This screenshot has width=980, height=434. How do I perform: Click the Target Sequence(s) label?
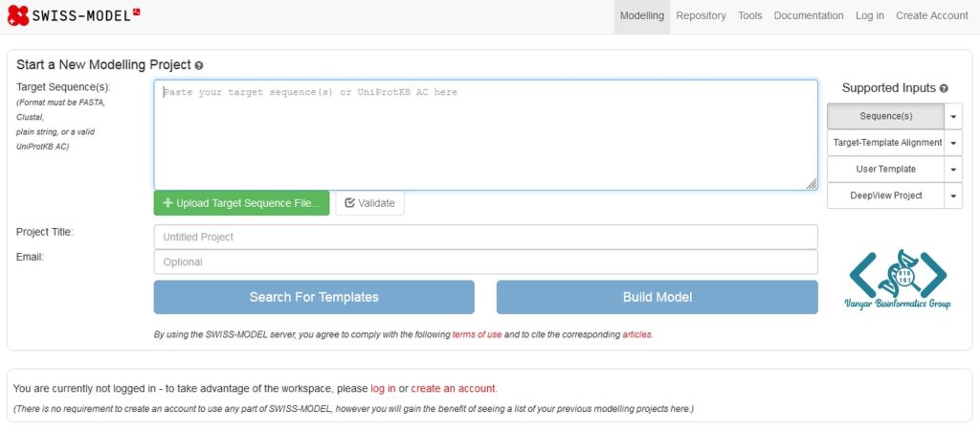(x=63, y=87)
